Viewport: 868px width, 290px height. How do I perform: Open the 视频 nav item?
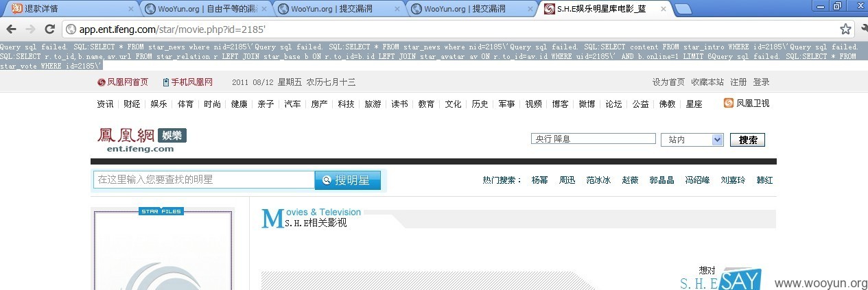pyautogui.click(x=533, y=104)
